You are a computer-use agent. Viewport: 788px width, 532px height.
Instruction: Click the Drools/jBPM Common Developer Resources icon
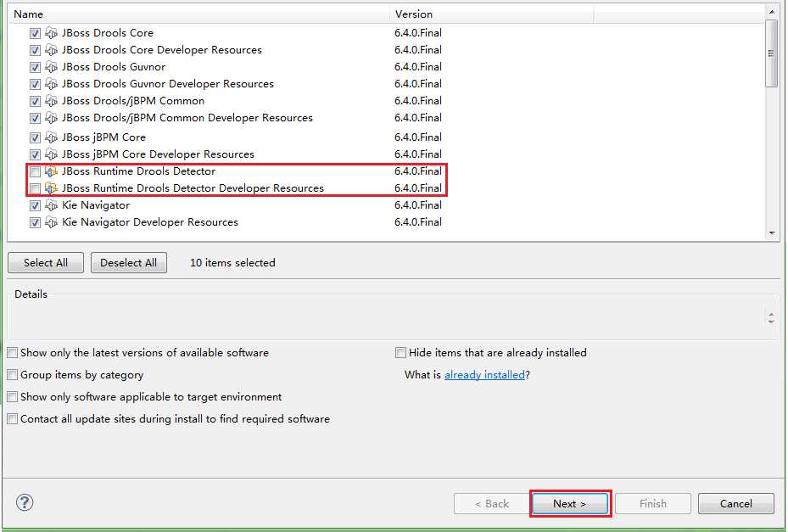pos(51,118)
